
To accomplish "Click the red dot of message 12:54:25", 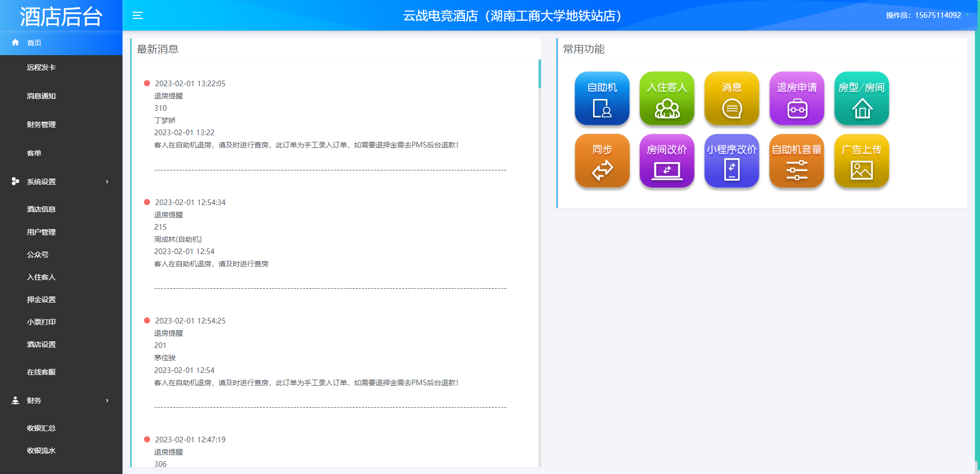I will coord(147,320).
